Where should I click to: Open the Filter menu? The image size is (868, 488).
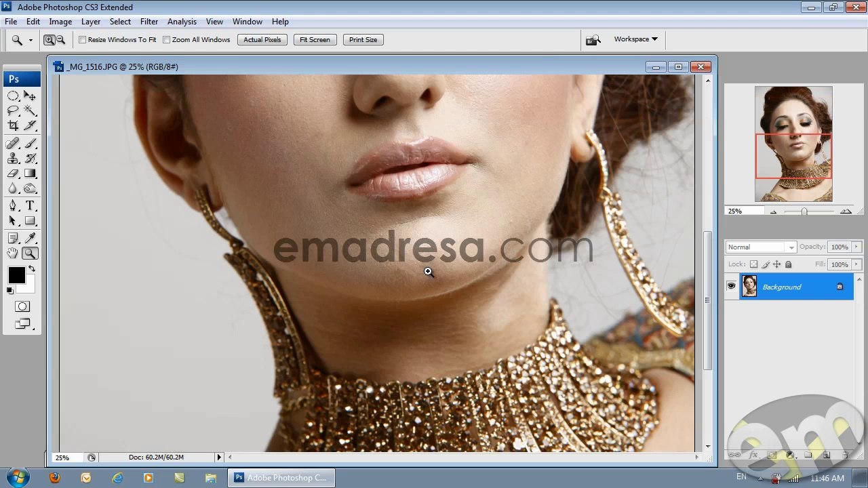point(149,22)
